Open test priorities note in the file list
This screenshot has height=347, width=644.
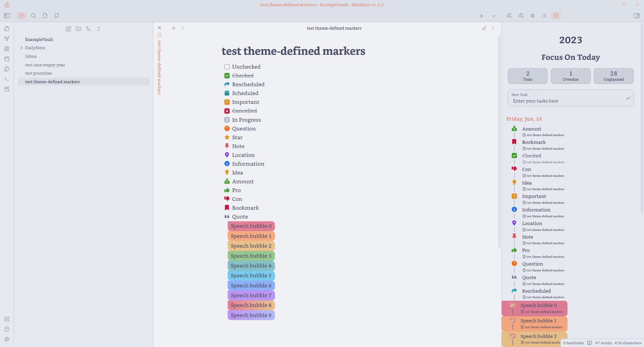pos(38,73)
